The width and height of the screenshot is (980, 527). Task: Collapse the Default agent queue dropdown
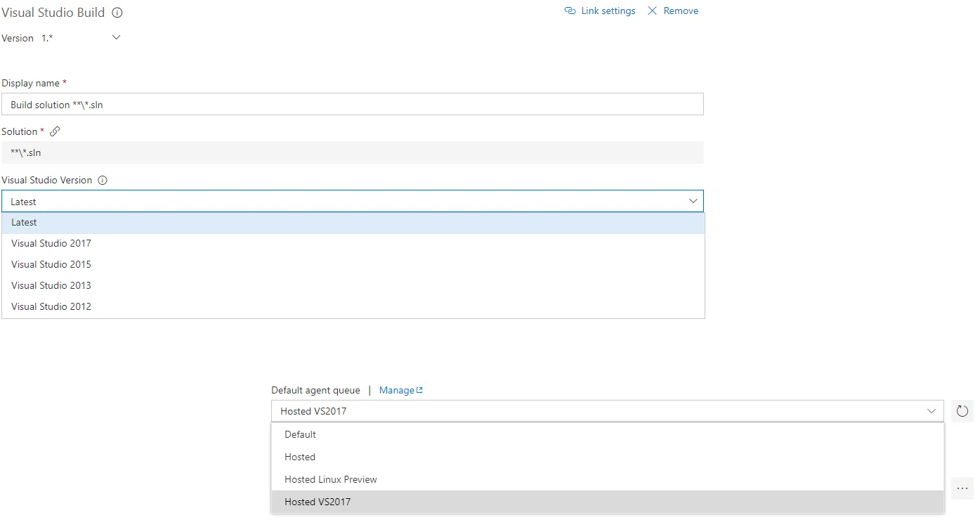(x=932, y=411)
